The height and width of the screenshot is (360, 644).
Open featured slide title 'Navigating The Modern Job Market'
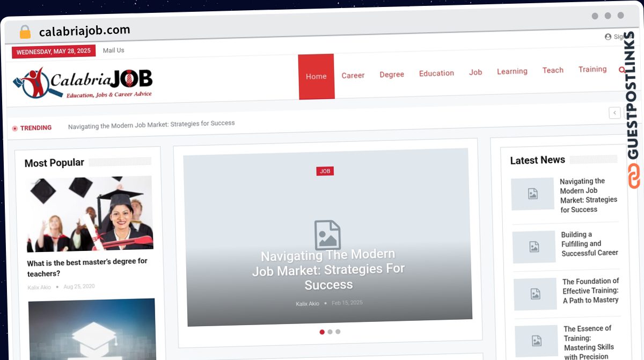click(328, 269)
